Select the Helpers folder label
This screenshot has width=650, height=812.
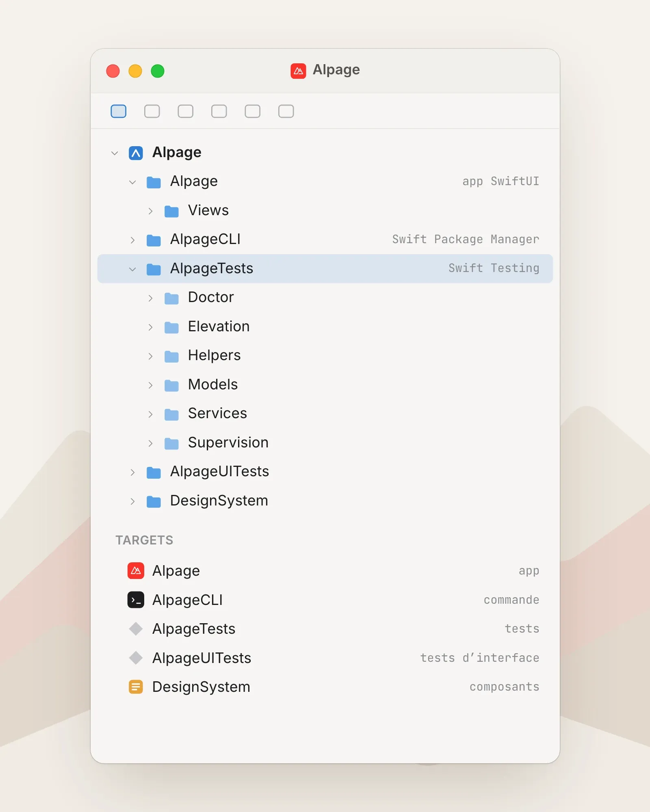[x=214, y=355]
